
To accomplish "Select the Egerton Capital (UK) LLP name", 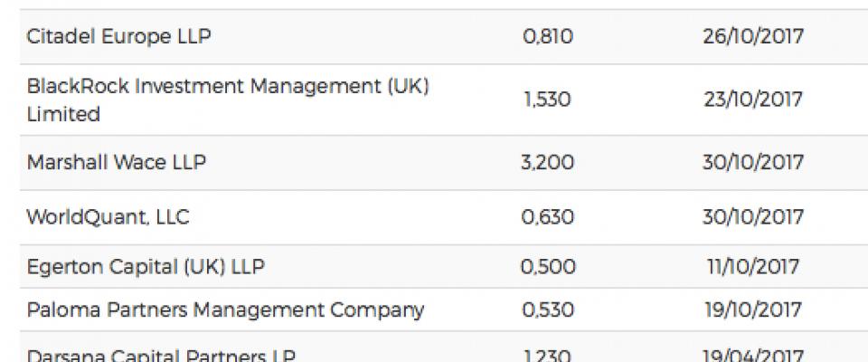I will coord(146,267).
